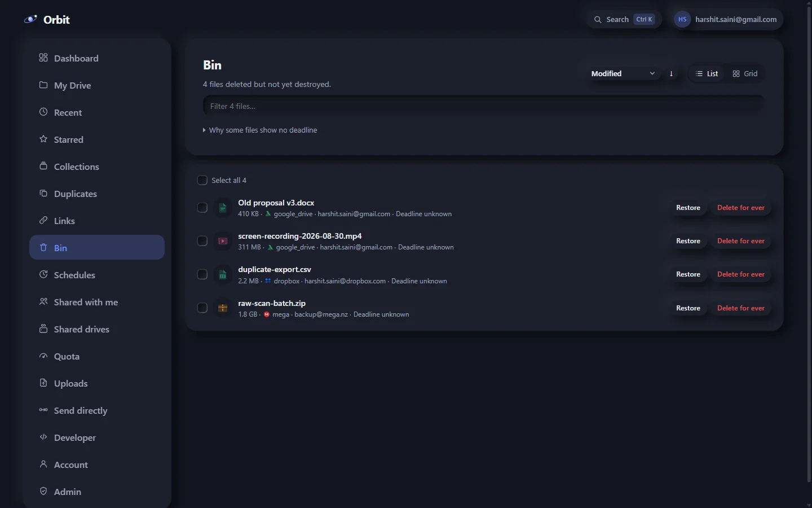Screen dimensions: 812x508
Task: Click the Filter 4 files input field
Action: coord(484,106)
